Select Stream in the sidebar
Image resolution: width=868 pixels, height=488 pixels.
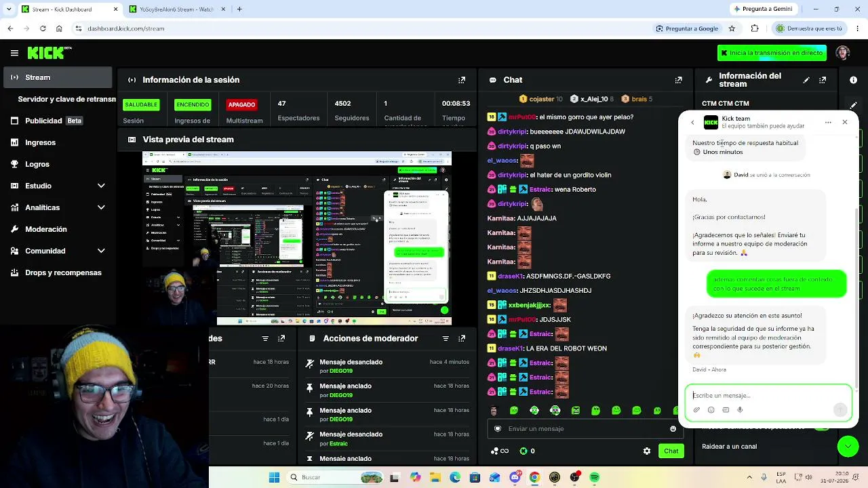click(x=58, y=77)
